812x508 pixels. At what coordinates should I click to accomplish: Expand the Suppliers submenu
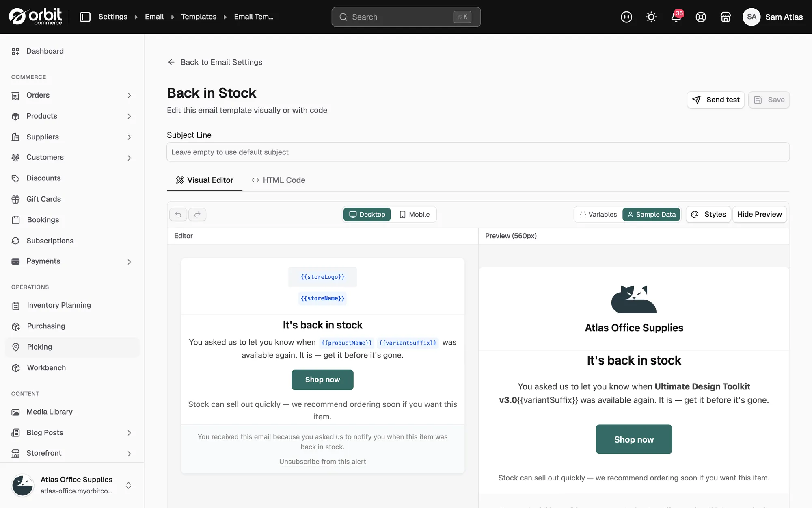point(129,137)
